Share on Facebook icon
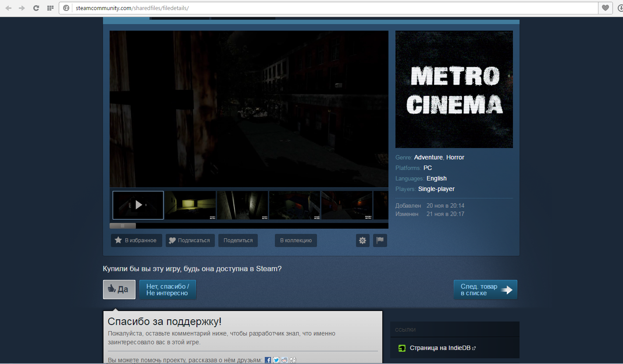The width and height of the screenshot is (623, 364). [x=268, y=360]
